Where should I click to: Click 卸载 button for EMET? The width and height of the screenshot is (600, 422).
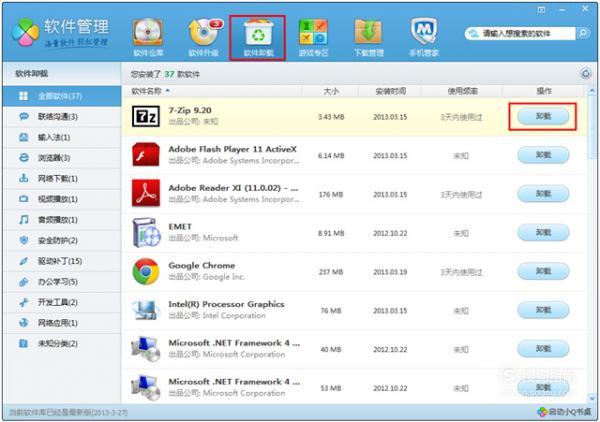coord(543,232)
